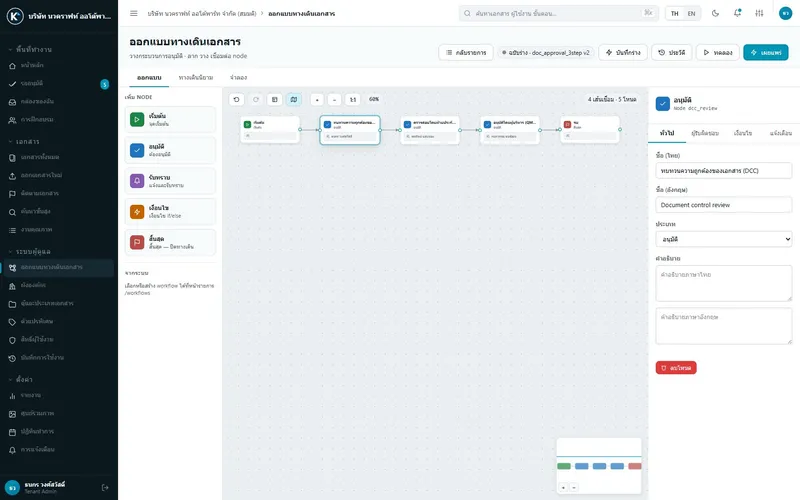Open the list overview icon in sidebar
The width and height of the screenshot is (800, 500).
pos(12,230)
